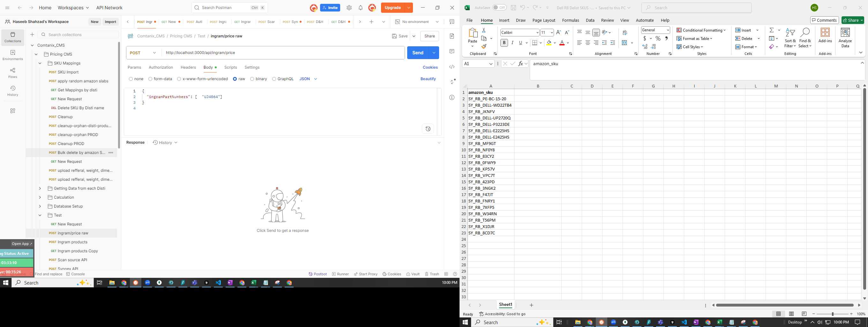Open History in the Postman sidebar
The width and height of the screenshot is (868, 327).
tap(13, 91)
